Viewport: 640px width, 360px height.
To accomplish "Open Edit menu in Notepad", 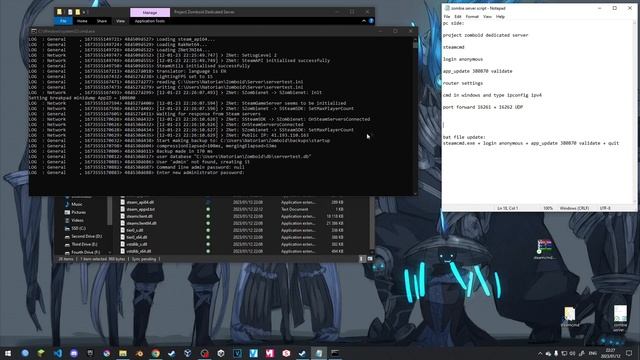I will [458, 17].
